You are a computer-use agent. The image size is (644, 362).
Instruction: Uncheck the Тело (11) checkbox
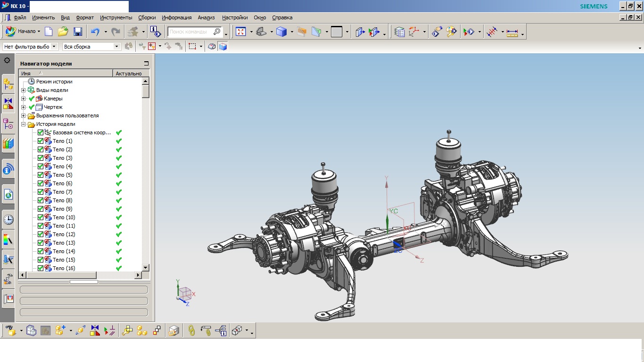click(41, 226)
